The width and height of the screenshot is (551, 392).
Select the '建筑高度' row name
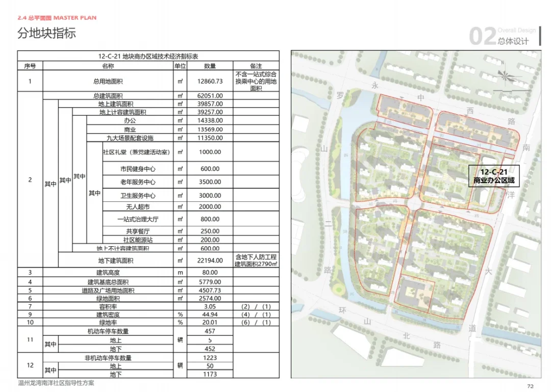(x=108, y=273)
